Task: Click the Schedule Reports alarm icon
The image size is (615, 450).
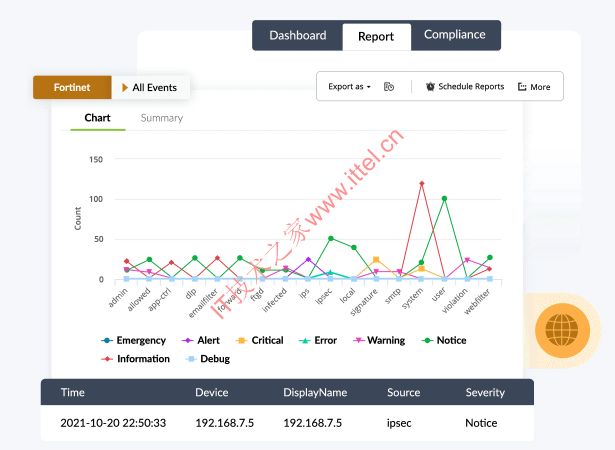Action: pos(430,87)
